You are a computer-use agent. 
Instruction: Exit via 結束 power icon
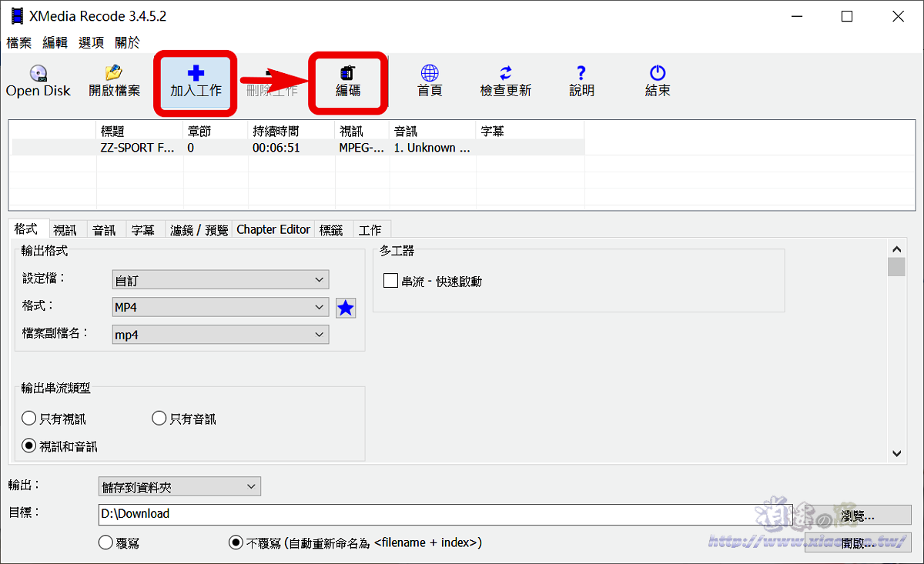[658, 73]
